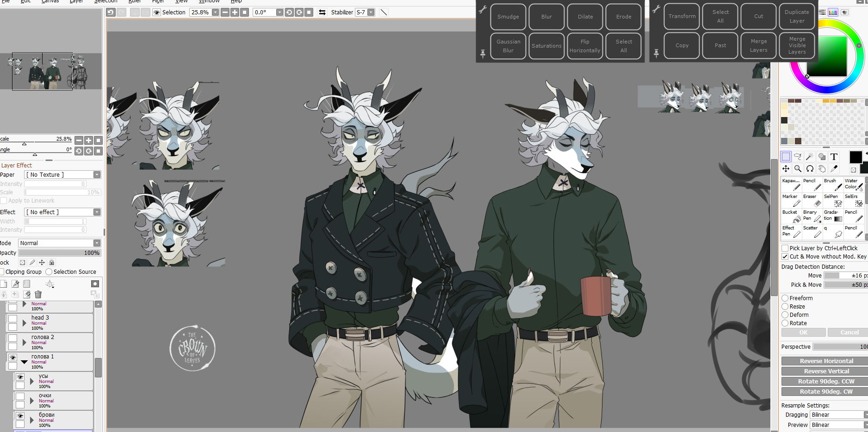
Task: Choose the Effect Pen tool
Action: point(791,232)
